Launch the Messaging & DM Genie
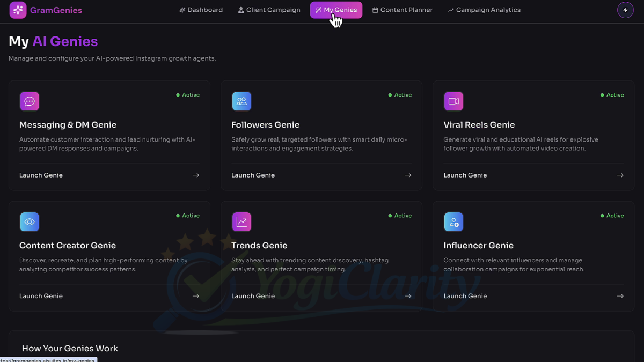The width and height of the screenshot is (644, 362). [x=41, y=175]
